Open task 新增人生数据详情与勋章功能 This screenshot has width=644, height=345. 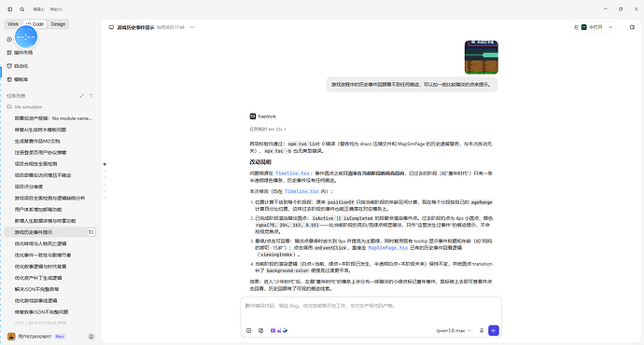pyautogui.click(x=45, y=221)
